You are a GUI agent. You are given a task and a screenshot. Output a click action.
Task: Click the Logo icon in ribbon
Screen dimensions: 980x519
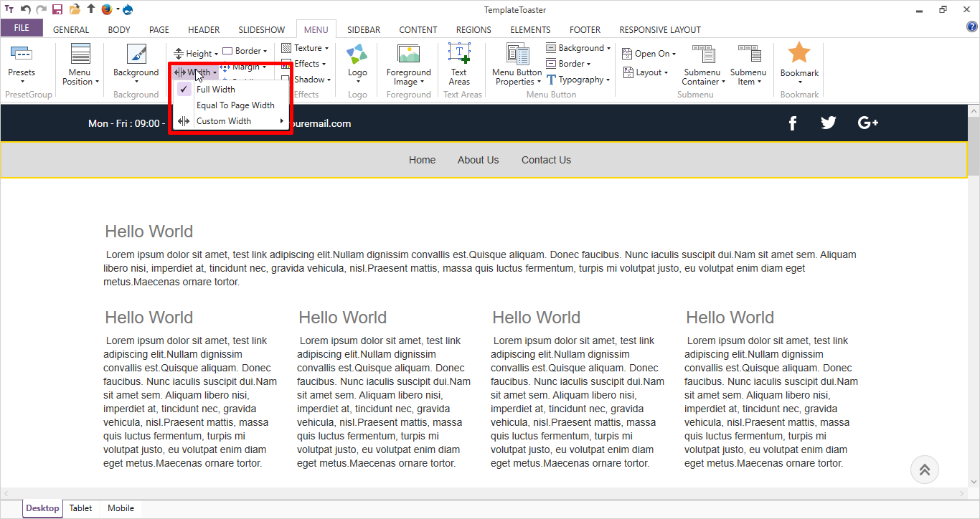(357, 54)
